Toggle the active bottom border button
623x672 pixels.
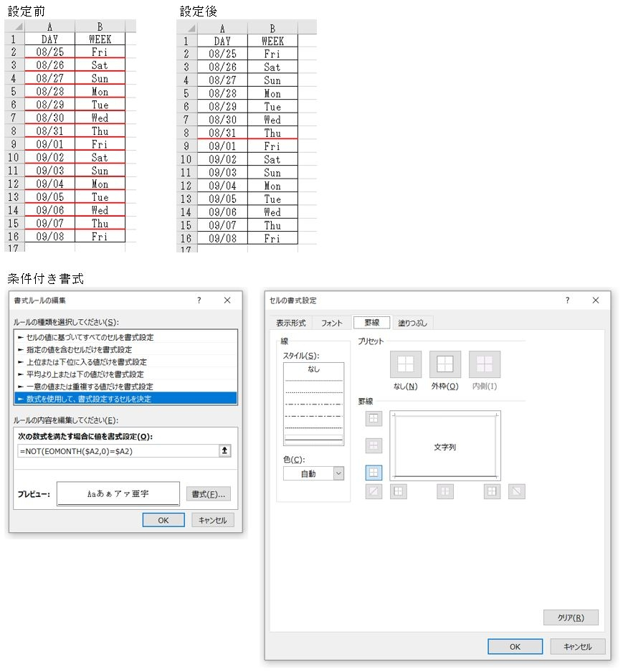[x=374, y=473]
